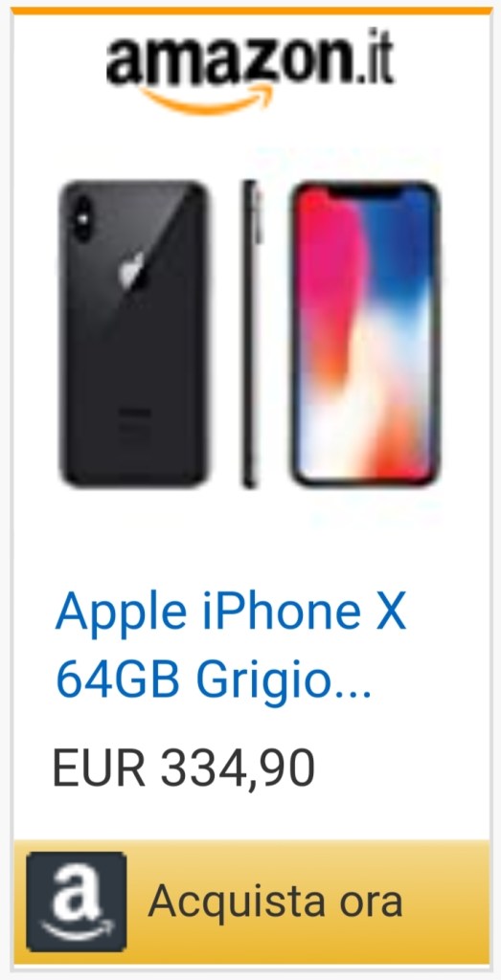Click the orange strip at top of ad
Viewport: 501px width, 980px height.
[x=251, y=11]
